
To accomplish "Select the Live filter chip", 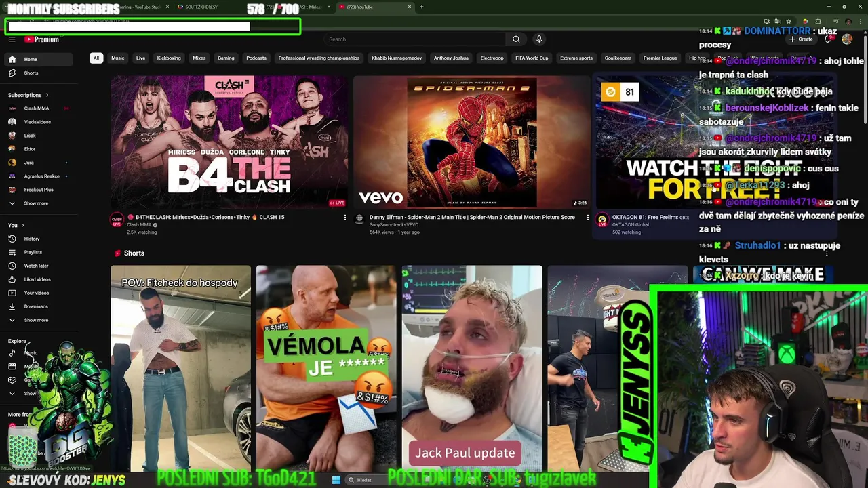I will pos(140,58).
